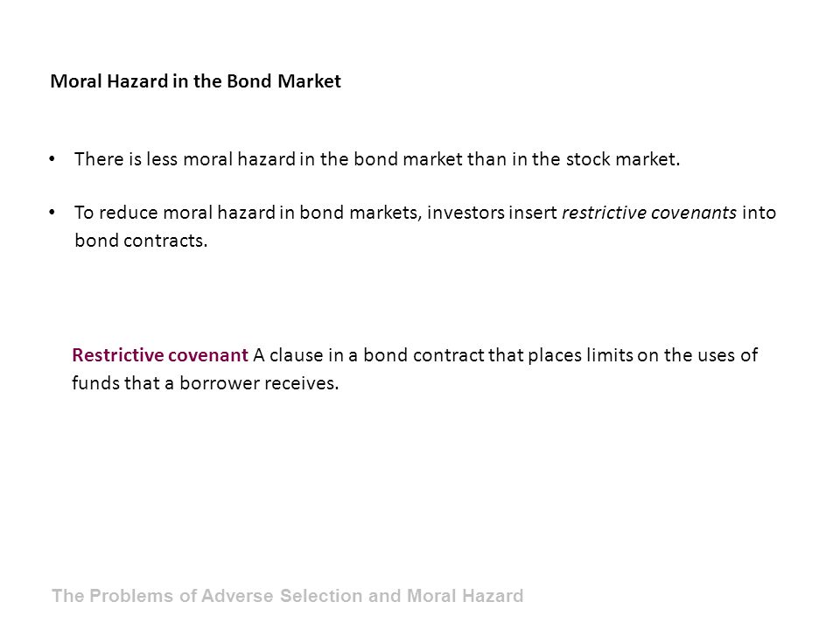840x630 pixels.
Task: Click the italic phrase restrictive covenants
Action: coord(649,213)
